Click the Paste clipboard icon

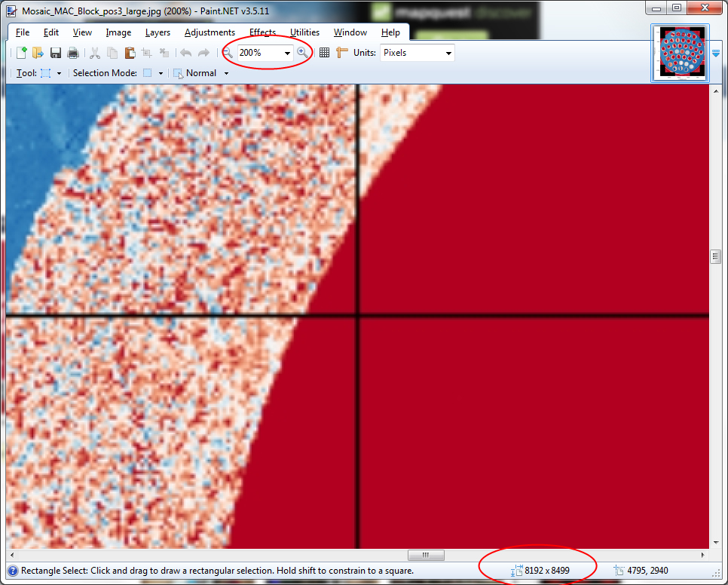(x=130, y=53)
